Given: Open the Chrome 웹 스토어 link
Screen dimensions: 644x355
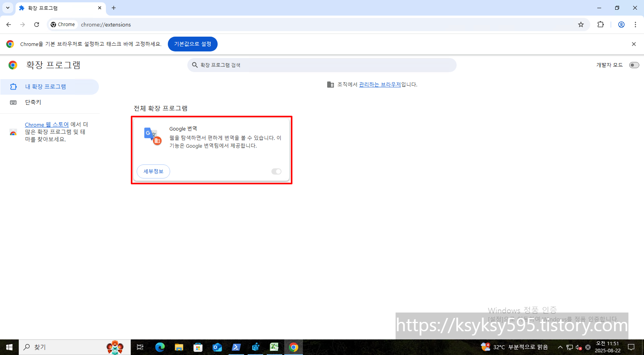Looking at the screenshot, I should coord(47,125).
